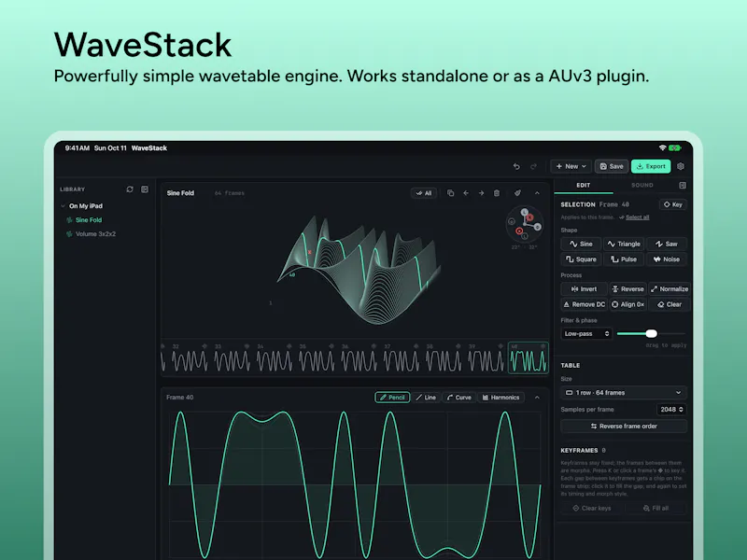Select the Pencil drawing mode
This screenshot has width=747, height=560.
tap(392, 398)
